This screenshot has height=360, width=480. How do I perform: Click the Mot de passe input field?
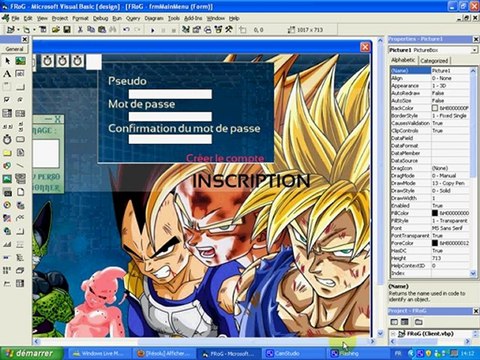[170, 117]
